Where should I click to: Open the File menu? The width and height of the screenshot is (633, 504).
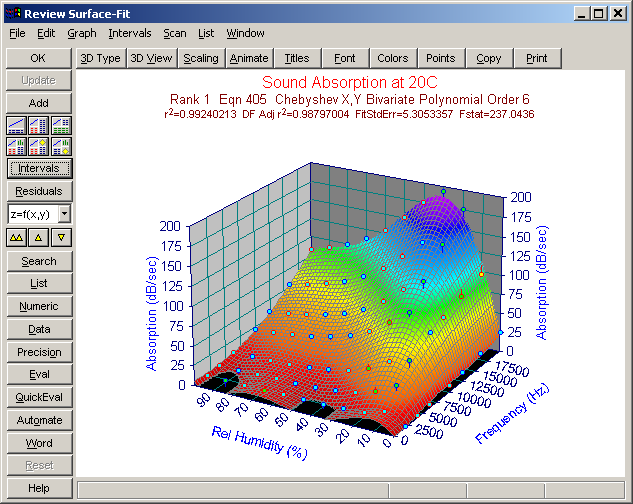point(17,33)
